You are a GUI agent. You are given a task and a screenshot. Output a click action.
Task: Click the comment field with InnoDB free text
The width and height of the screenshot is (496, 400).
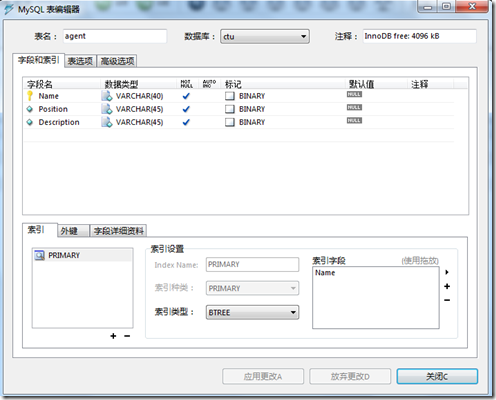pos(420,36)
